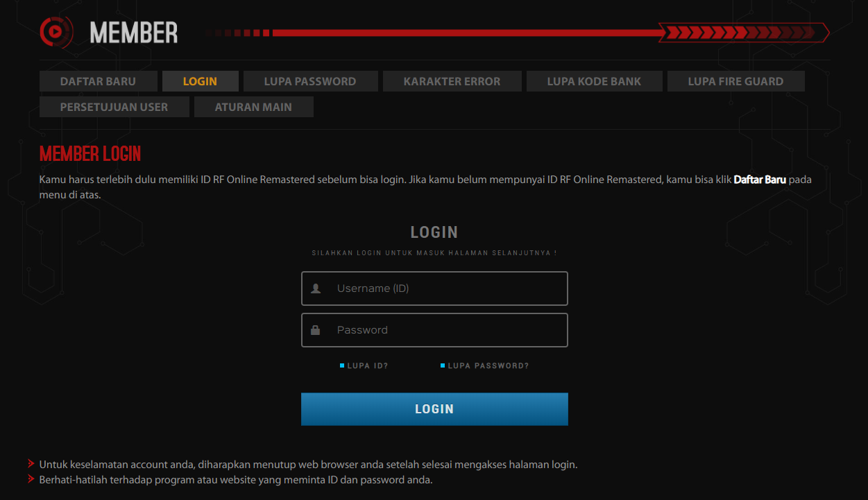Click the red arrow before program warning notice
Viewport: 868px width, 500px height.
tap(31, 479)
